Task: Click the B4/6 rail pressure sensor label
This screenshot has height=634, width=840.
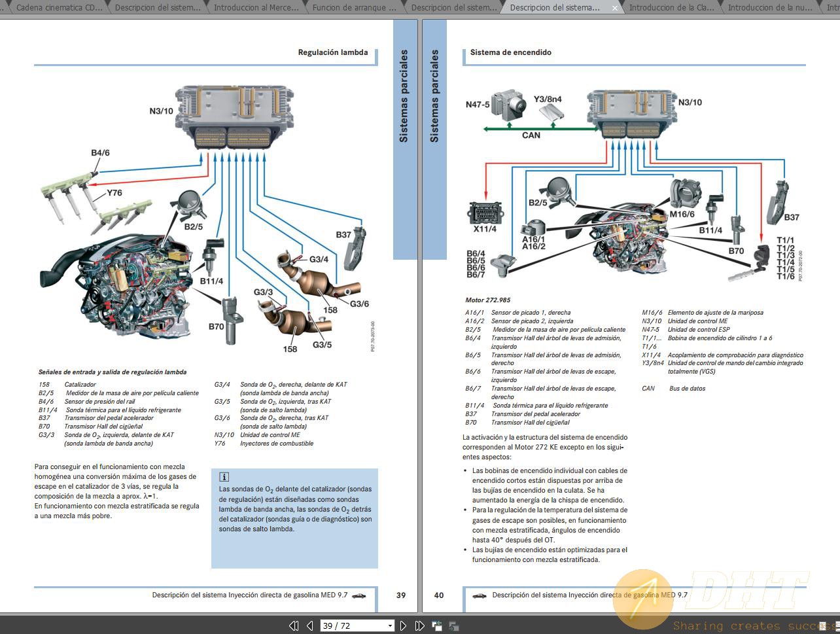Action: click(100, 153)
